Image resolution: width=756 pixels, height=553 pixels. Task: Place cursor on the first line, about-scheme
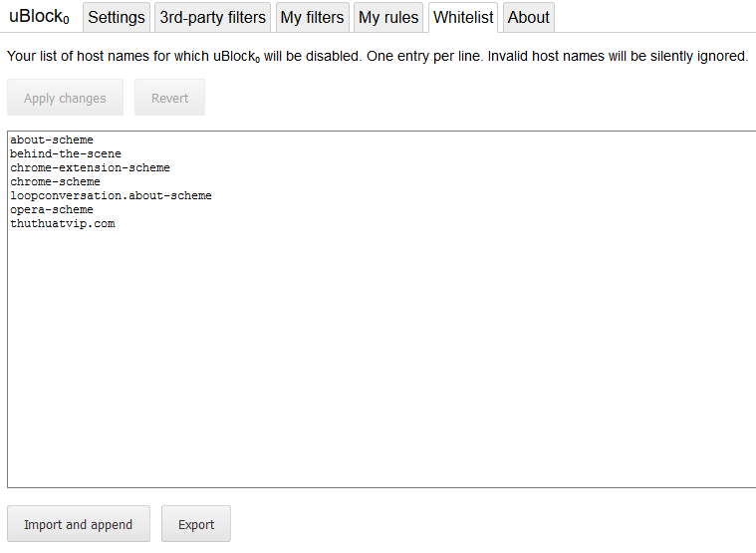52,140
